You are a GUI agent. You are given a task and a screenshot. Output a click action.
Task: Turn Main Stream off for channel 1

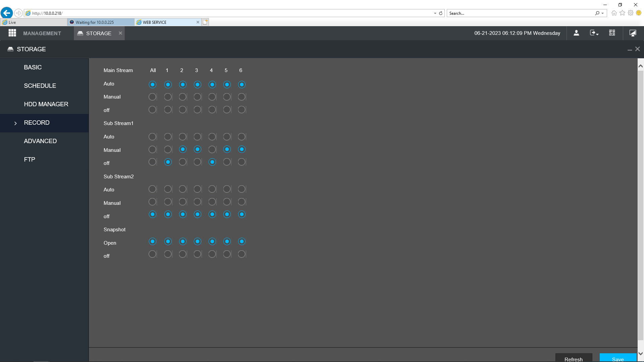pyautogui.click(x=168, y=110)
